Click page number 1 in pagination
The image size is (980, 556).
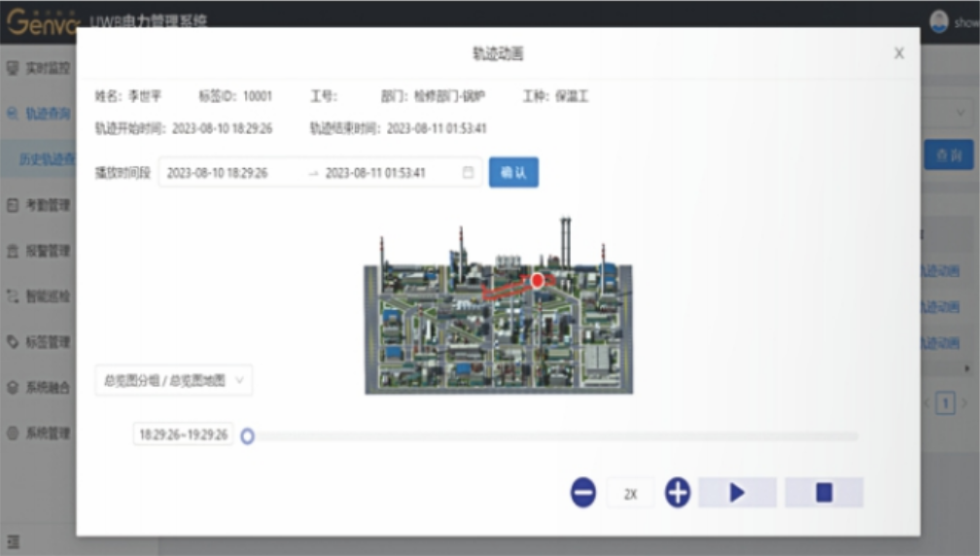946,403
